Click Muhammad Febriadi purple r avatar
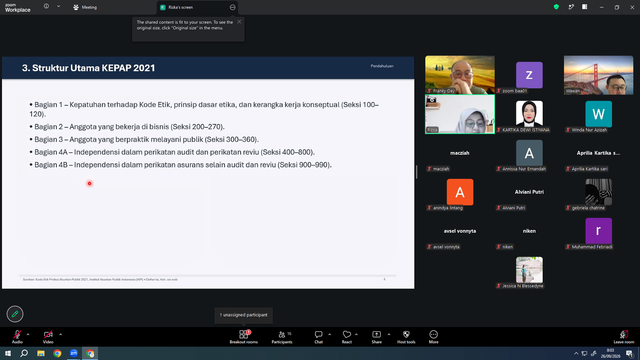Screen dimensions: 640x360 pos(598,231)
